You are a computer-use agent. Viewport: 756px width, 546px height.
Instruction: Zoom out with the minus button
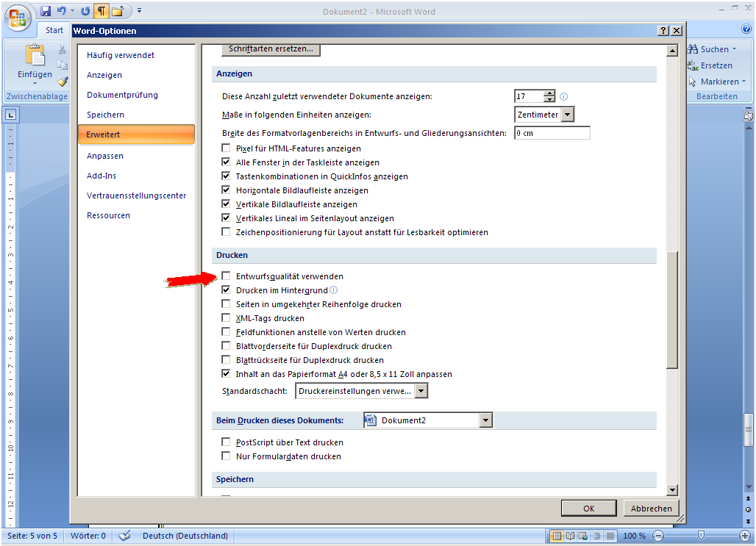click(x=659, y=536)
